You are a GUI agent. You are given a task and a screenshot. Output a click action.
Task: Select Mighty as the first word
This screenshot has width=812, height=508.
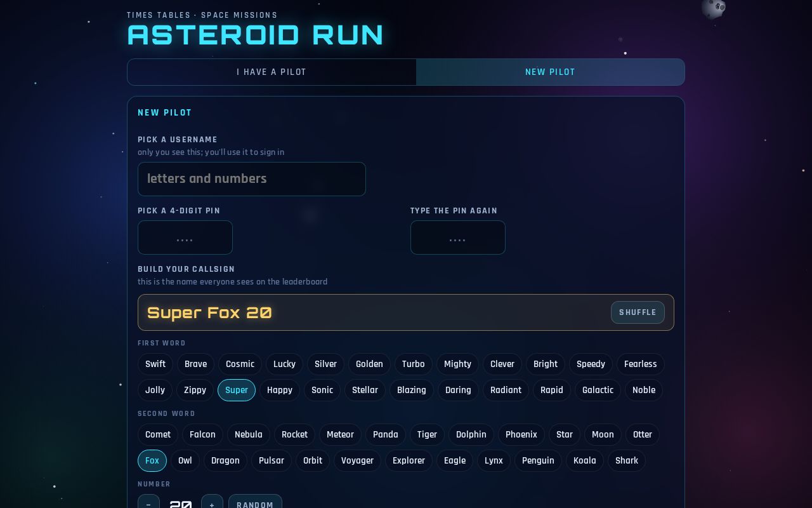[457, 364]
